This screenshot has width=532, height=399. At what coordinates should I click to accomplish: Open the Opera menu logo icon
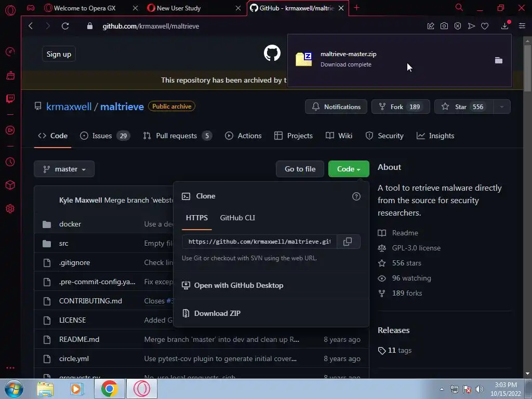point(10,10)
